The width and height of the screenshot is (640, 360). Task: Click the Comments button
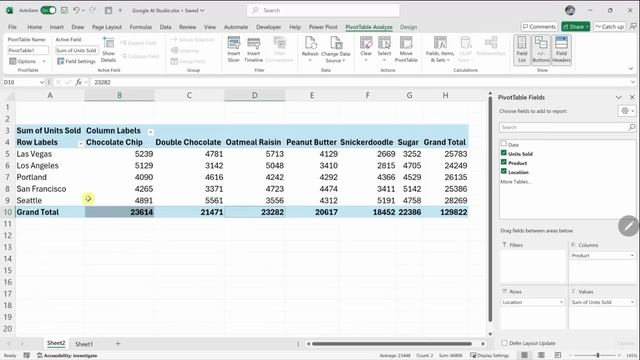[x=539, y=27]
